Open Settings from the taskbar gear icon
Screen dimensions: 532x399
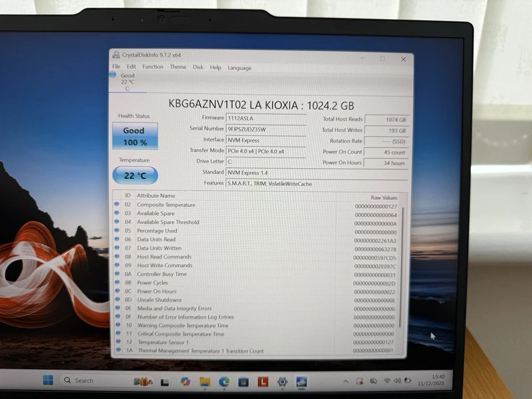[x=282, y=382]
